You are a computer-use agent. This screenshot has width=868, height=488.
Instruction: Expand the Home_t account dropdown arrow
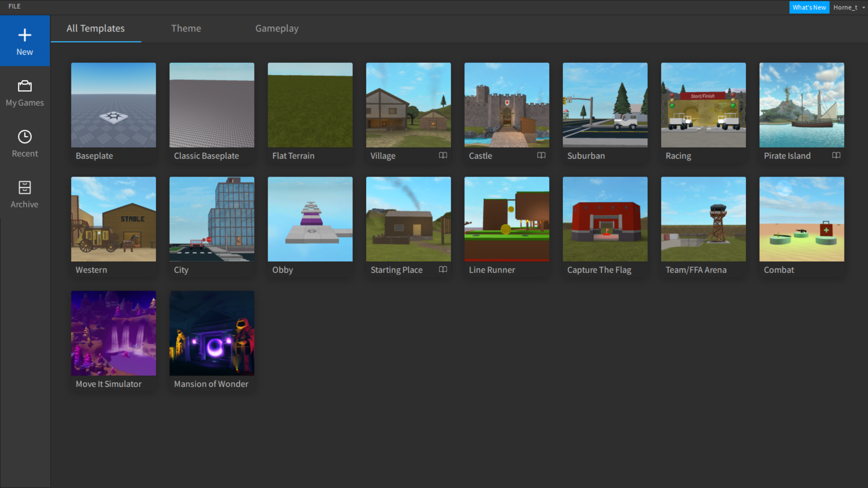tap(863, 8)
